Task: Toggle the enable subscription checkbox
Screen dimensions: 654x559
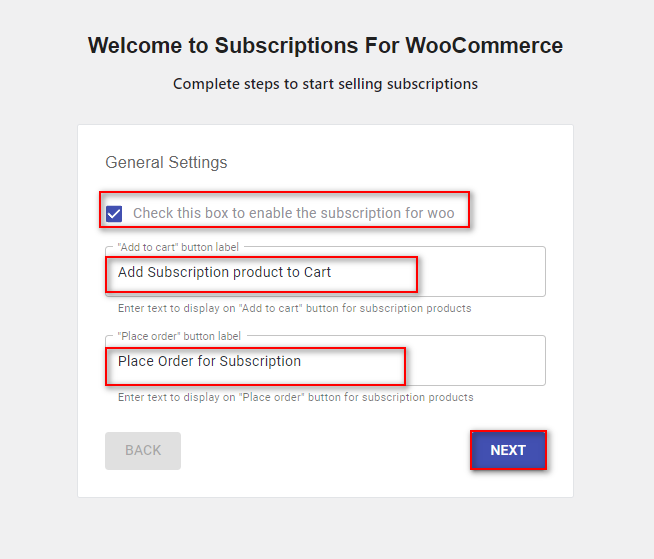Action: point(115,213)
